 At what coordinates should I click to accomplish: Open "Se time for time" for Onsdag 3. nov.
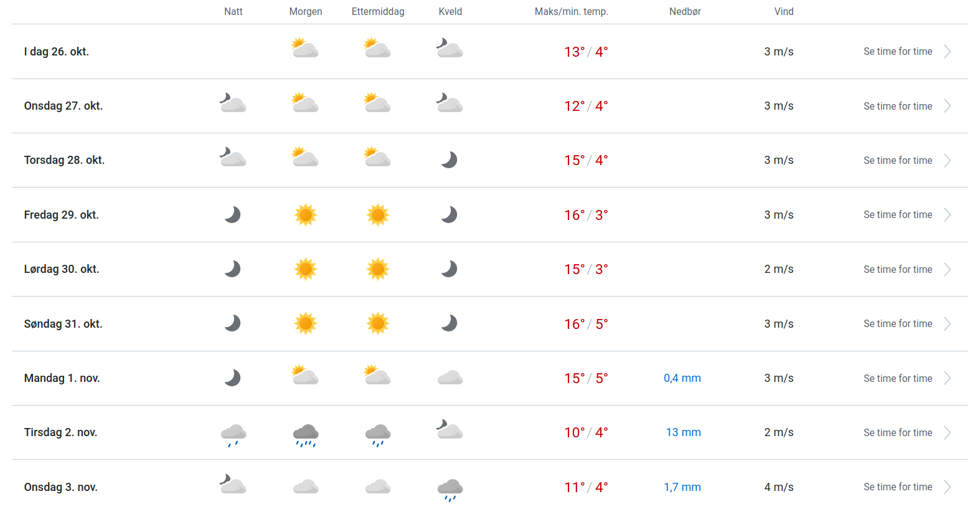[x=897, y=487]
